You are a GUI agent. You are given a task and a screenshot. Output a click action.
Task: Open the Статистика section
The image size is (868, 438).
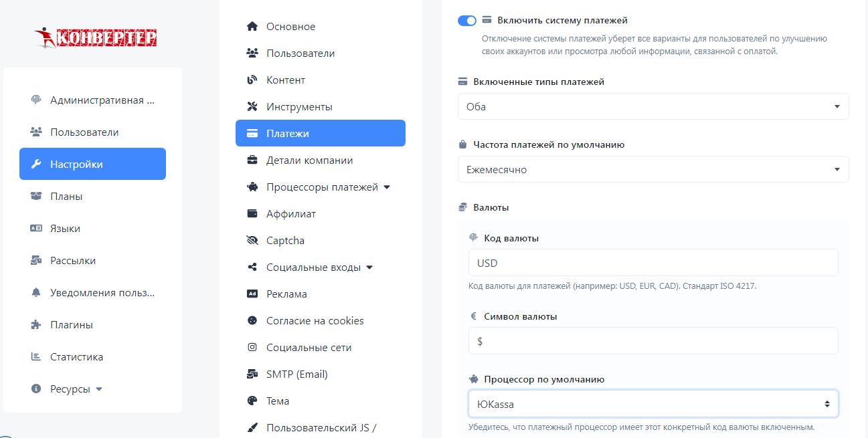[x=76, y=357]
